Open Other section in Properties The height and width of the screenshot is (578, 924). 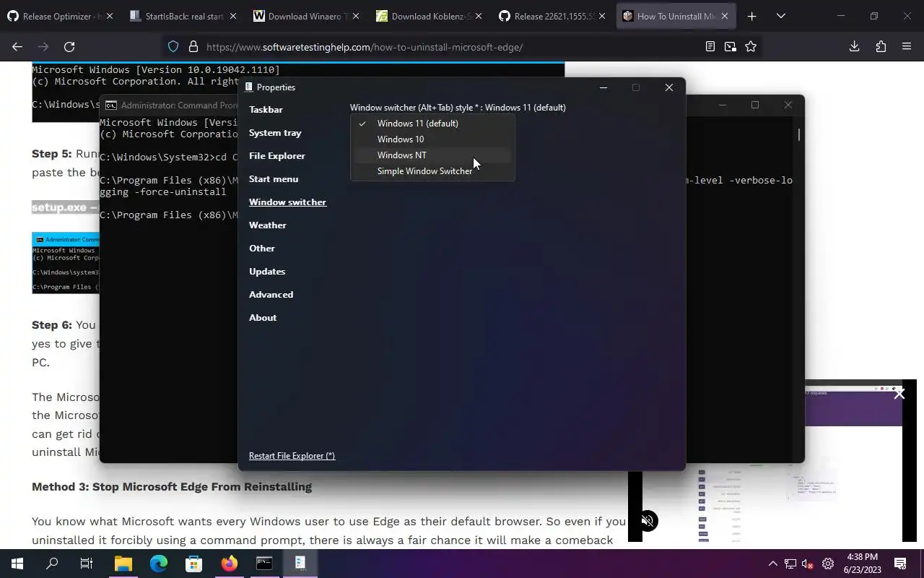262,249
